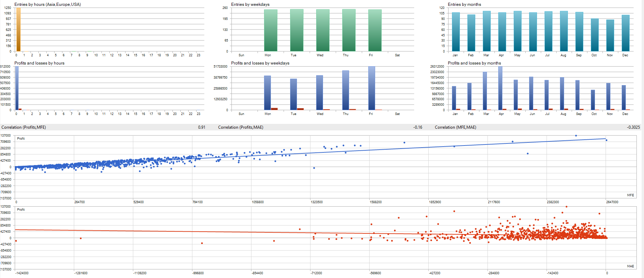Click the 'Correlation (MFE,MAE)' label
The width and height of the screenshot is (644, 278).
point(455,127)
